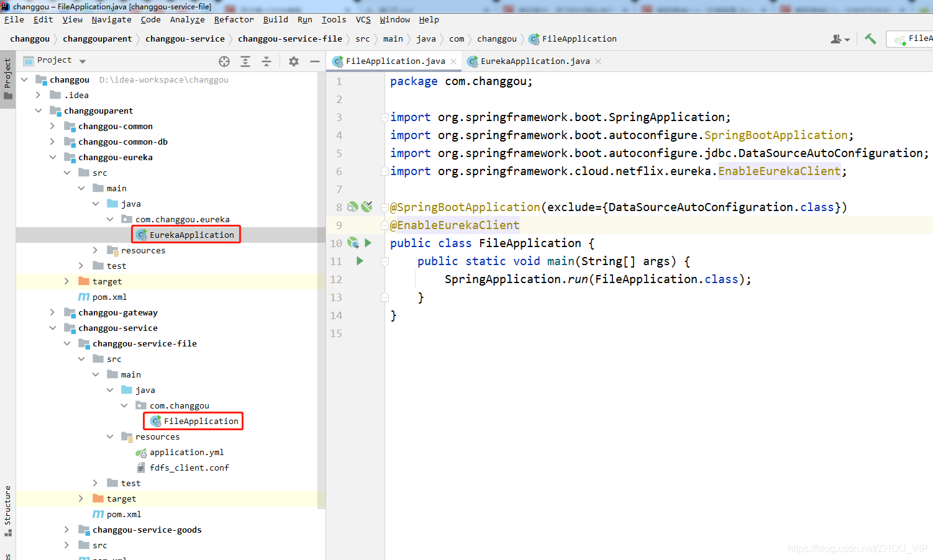Click @EnableEurekaClient annotation on line 9
Viewport: 933px width, 560px height.
455,225
